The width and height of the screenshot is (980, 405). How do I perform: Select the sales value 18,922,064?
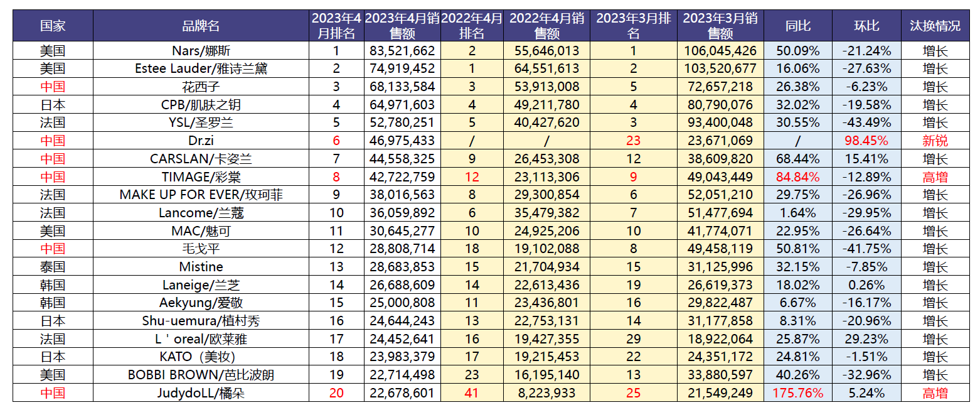pos(720,340)
